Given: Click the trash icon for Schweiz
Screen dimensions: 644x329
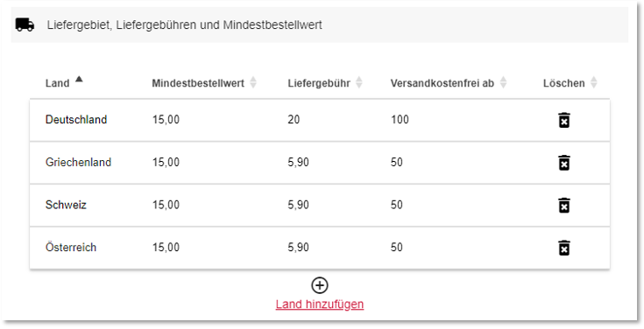Looking at the screenshot, I should pyautogui.click(x=564, y=206).
